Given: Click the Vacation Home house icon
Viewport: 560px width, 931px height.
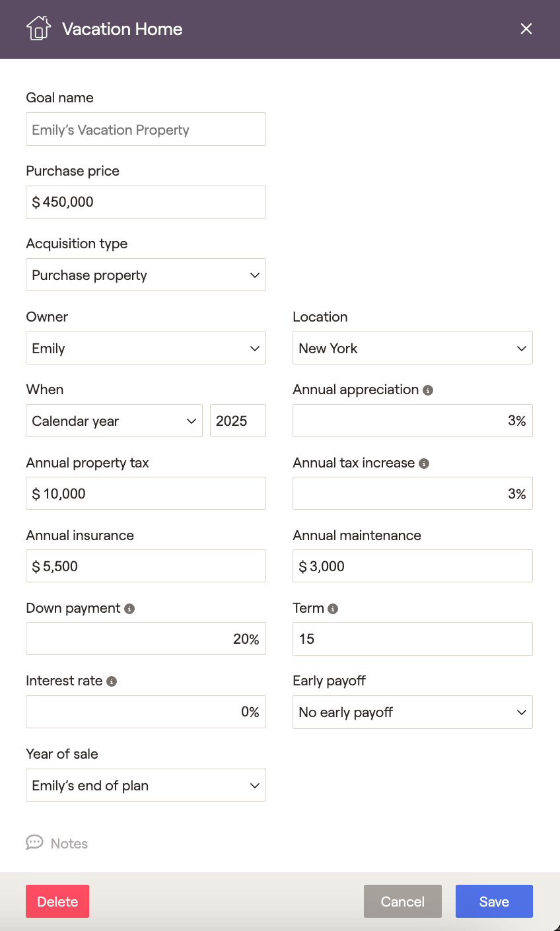Looking at the screenshot, I should [x=38, y=29].
